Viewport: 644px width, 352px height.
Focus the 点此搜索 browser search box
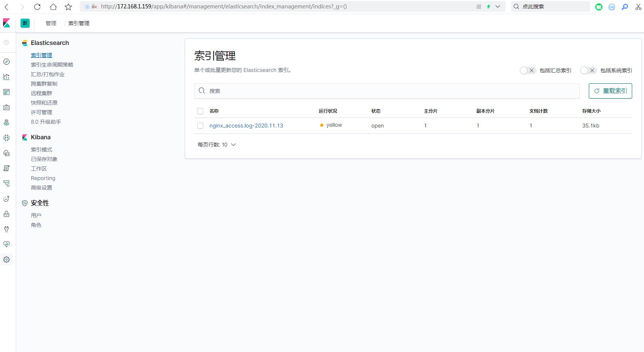(x=550, y=6)
